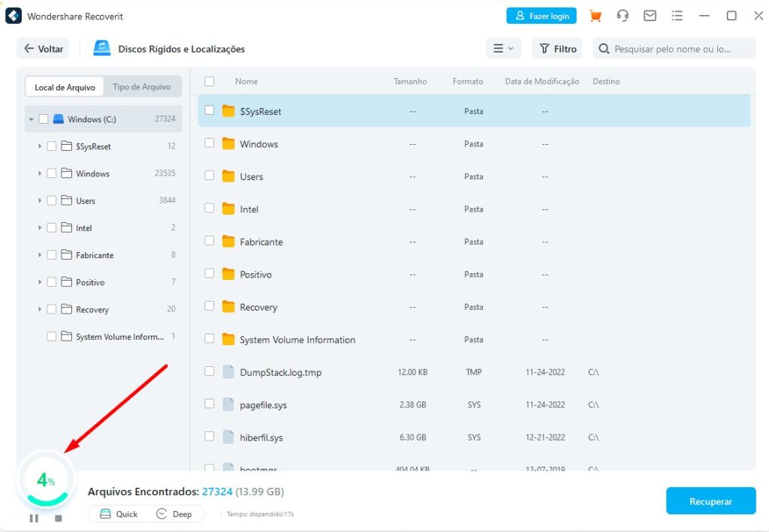Screen dimensions: 769x532
Task: Click the Recuperar button
Action: click(710, 500)
